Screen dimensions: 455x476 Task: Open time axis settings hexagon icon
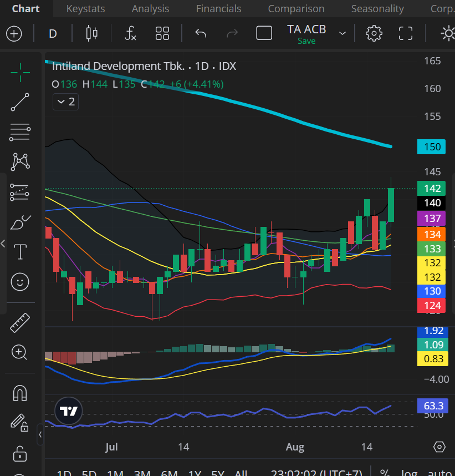[439, 447]
